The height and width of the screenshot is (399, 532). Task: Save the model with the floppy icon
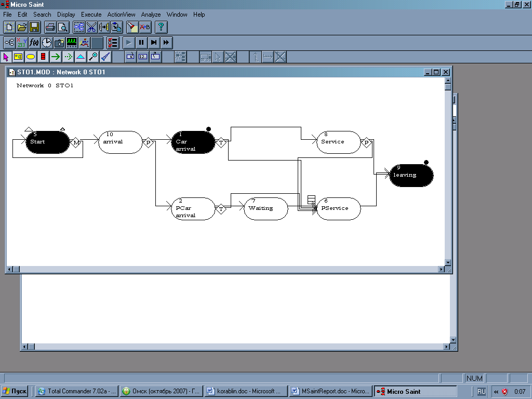[35, 27]
